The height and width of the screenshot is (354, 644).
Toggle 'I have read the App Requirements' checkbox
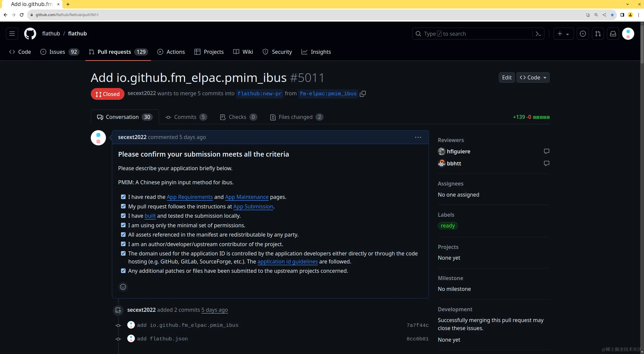point(123,197)
